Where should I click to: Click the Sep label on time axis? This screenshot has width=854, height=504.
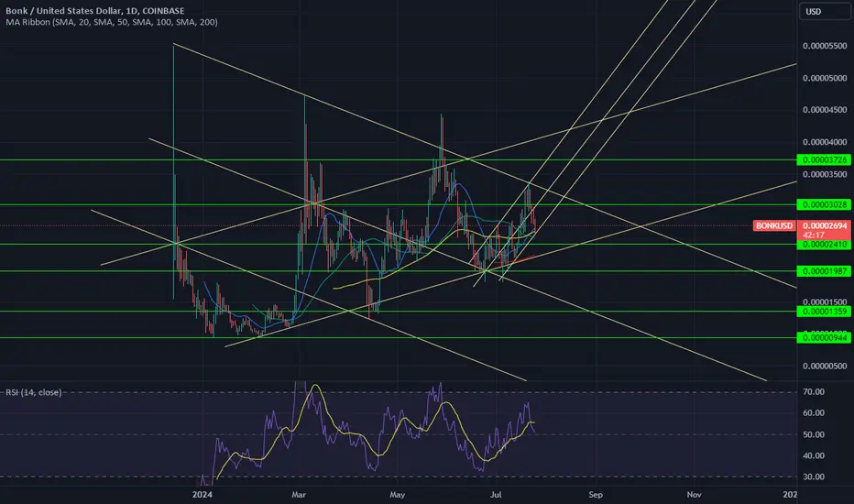tap(596, 495)
